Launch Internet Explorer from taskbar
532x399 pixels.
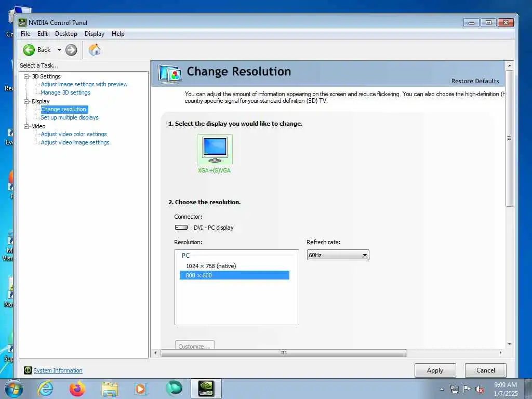[x=46, y=389]
